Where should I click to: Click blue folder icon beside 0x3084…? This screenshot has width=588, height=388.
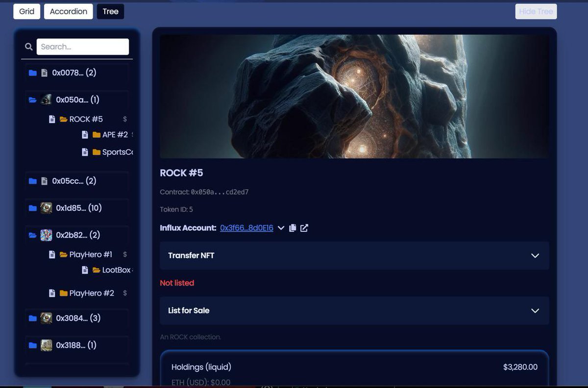[33, 318]
